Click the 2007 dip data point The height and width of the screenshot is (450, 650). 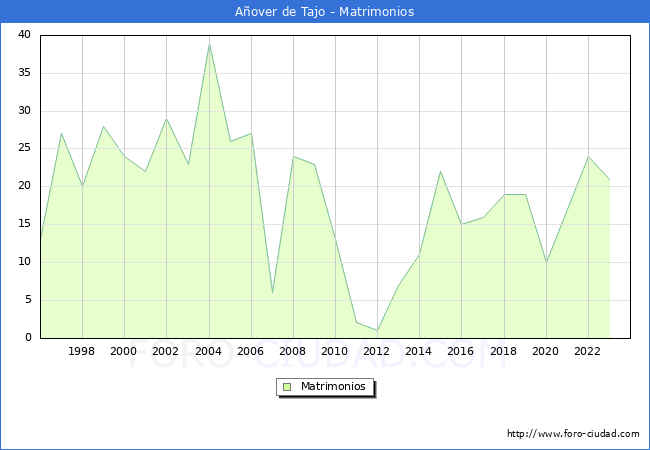click(272, 292)
